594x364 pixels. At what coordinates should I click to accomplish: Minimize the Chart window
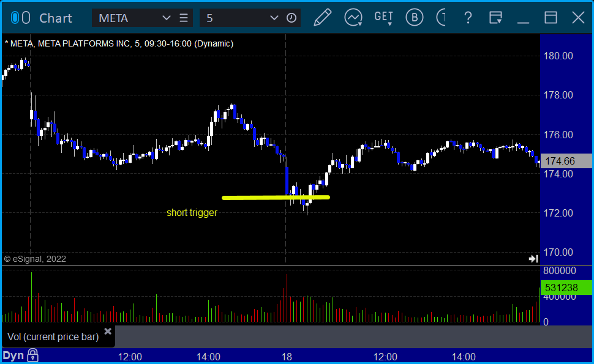pyautogui.click(x=523, y=22)
